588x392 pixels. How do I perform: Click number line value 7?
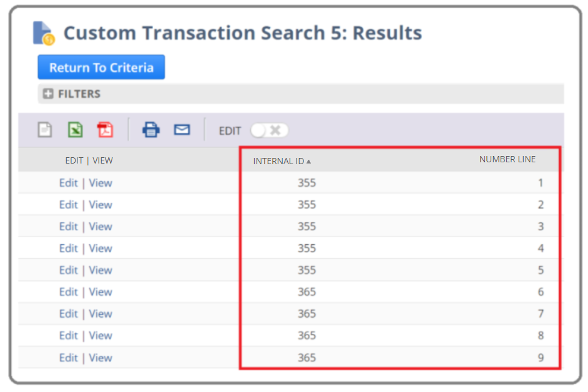pyautogui.click(x=541, y=313)
